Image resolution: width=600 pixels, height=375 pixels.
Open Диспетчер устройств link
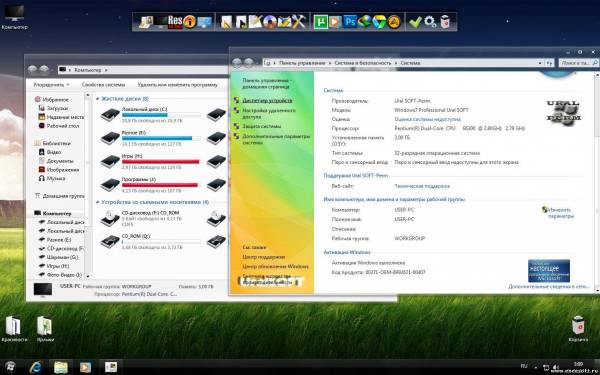tap(267, 101)
